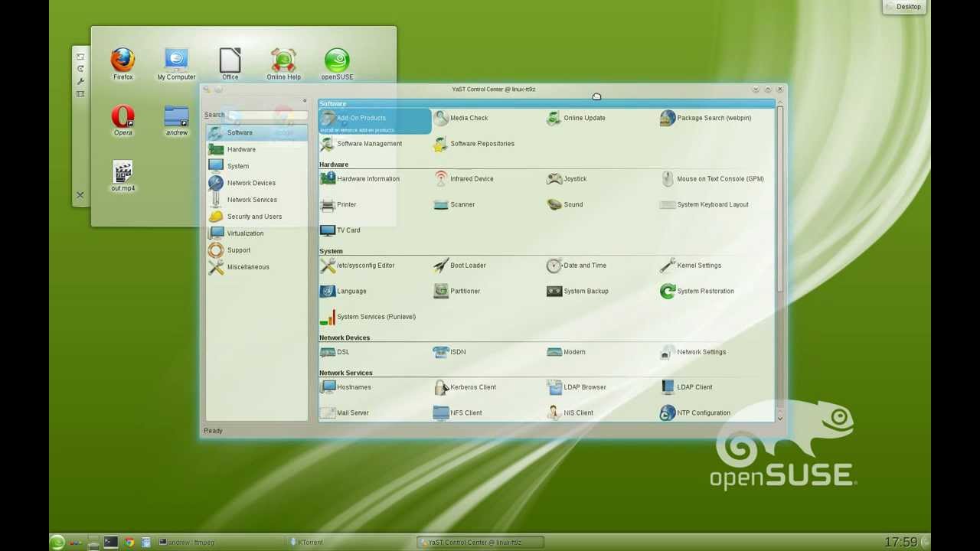Open LDAP Client module
Image resolution: width=980 pixels, height=551 pixels.
(x=686, y=387)
